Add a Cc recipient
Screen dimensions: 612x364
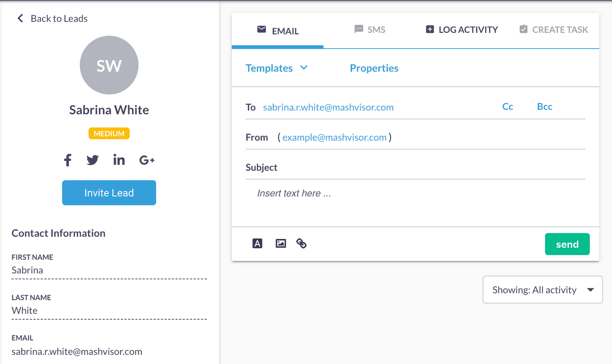(508, 107)
